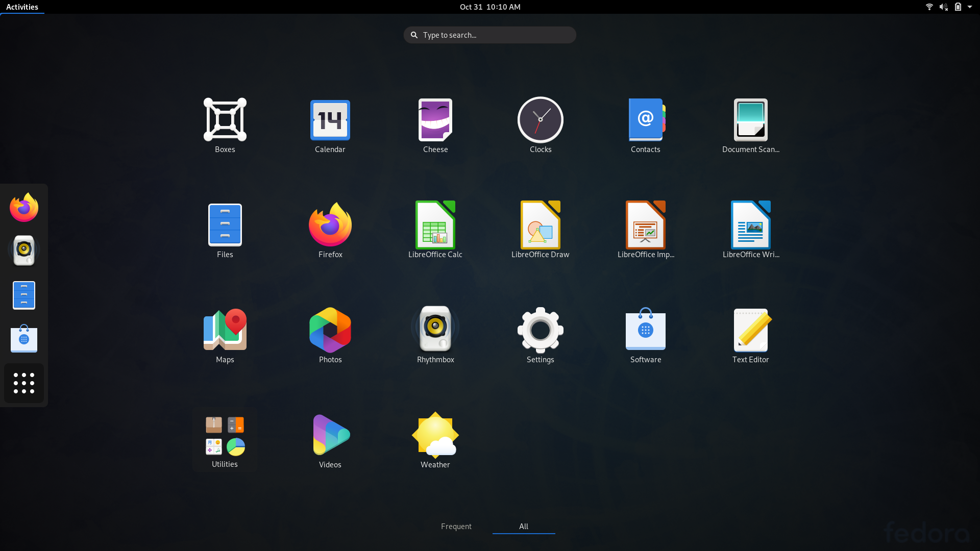Open Cheese webcam app
Viewport: 980px width, 551px height.
click(435, 126)
